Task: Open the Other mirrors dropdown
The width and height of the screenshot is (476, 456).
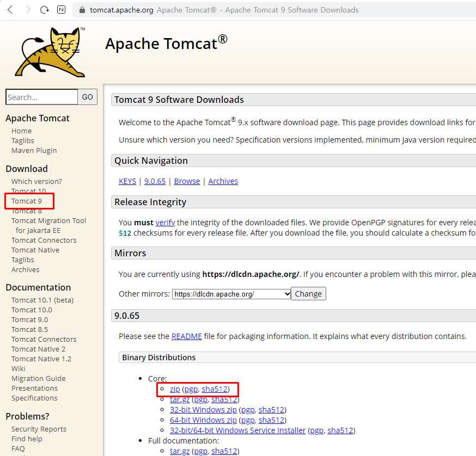Action: pos(231,294)
